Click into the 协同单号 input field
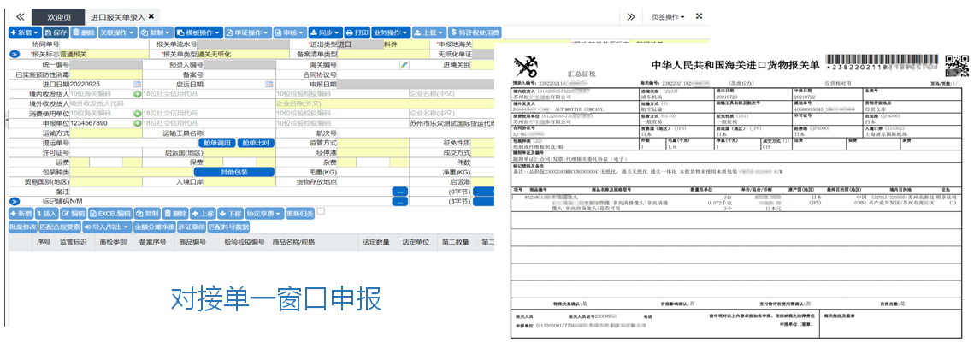Image resolution: width=980 pixels, height=354 pixels. pyautogui.click(x=106, y=44)
